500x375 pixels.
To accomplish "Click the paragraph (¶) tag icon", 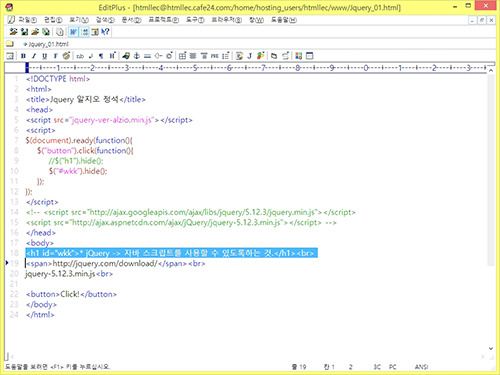I will point(101,56).
